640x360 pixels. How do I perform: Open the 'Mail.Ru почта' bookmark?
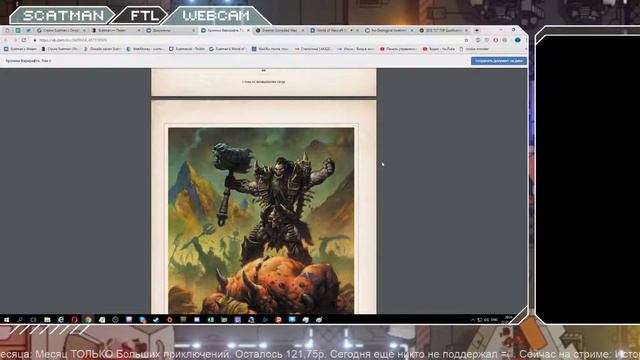270,49
